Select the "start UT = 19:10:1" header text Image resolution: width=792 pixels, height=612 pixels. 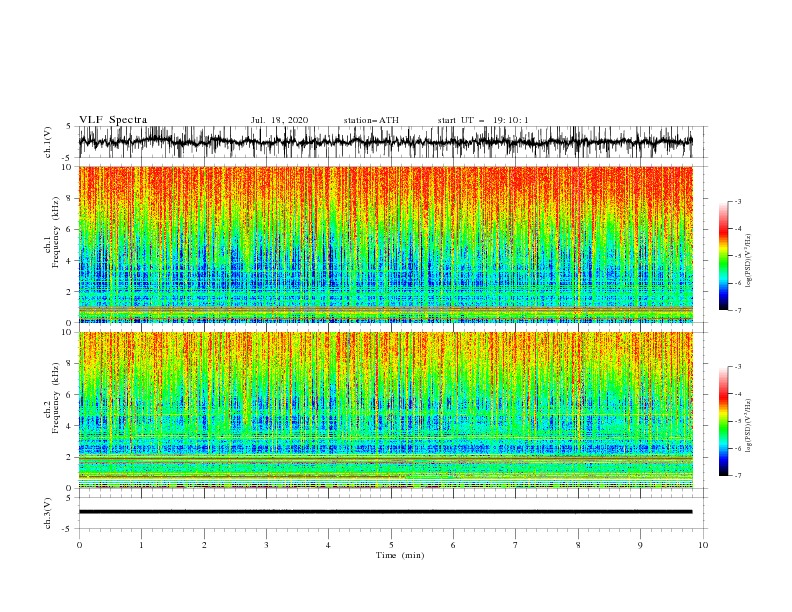tap(483, 120)
